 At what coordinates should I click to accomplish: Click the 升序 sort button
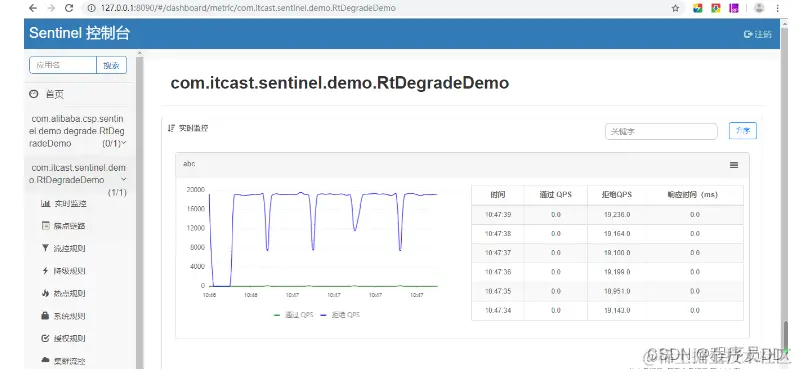[743, 131]
